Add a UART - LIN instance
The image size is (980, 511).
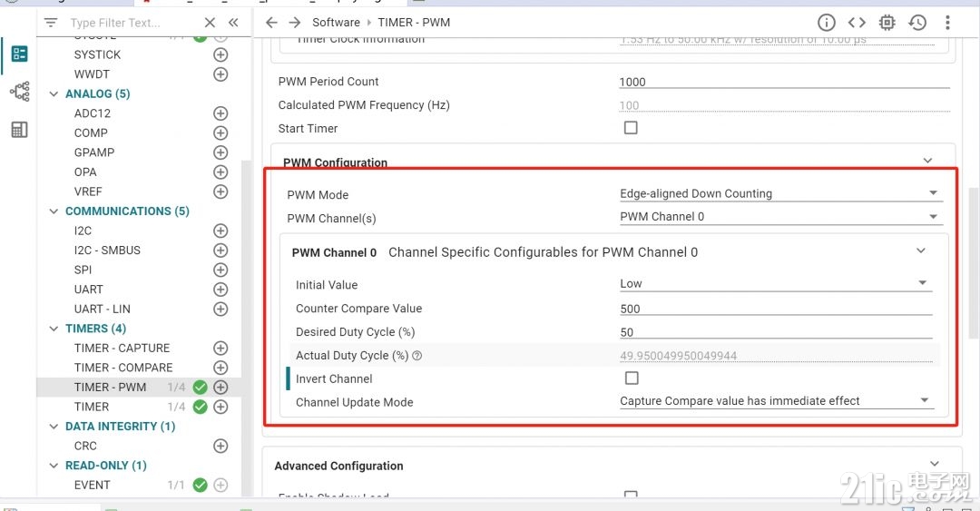tap(220, 309)
